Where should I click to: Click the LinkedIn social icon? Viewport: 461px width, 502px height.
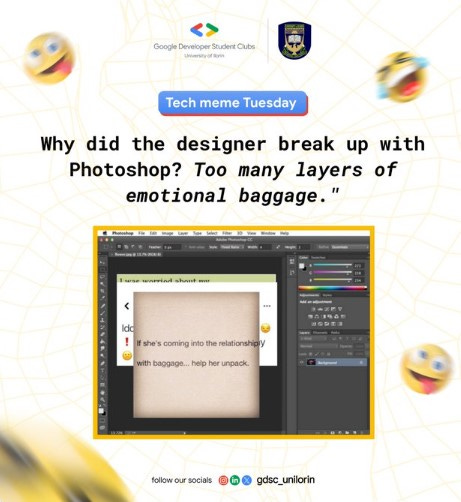click(x=235, y=480)
